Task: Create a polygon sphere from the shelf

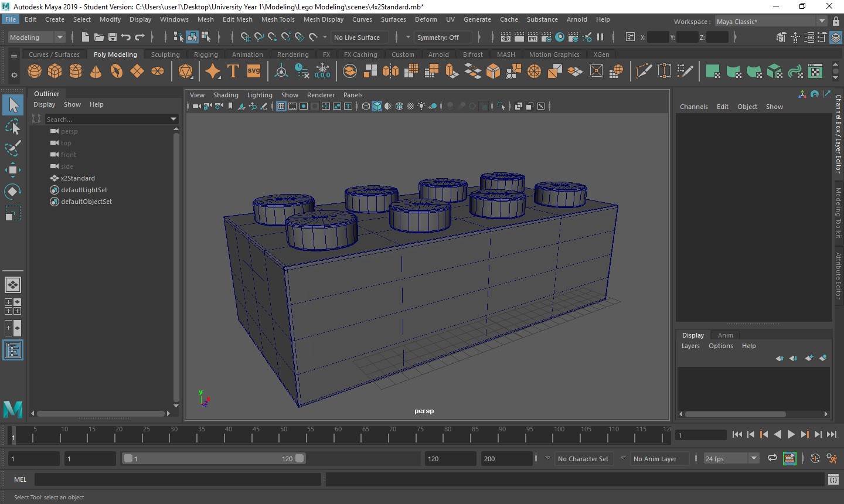Action: (35, 71)
